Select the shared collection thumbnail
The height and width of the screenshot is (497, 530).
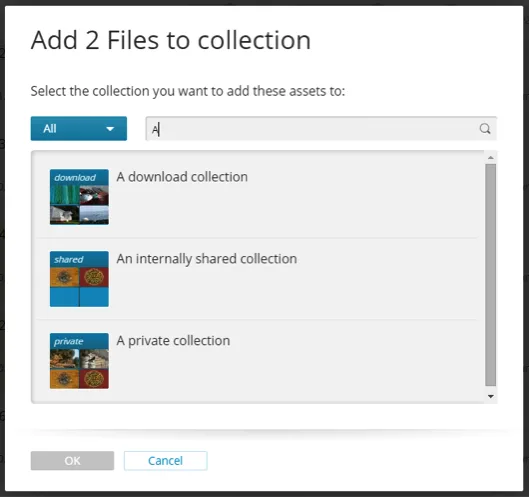(79, 279)
